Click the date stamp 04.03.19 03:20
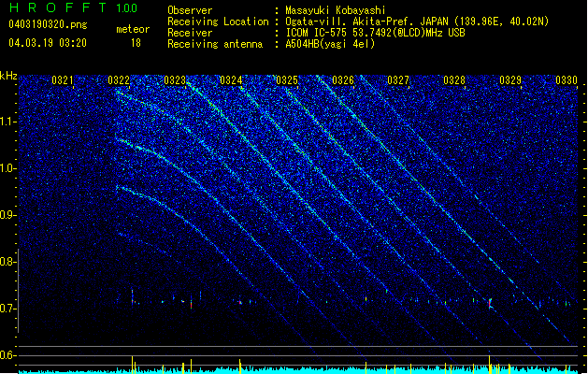The image size is (588, 374). (x=48, y=43)
